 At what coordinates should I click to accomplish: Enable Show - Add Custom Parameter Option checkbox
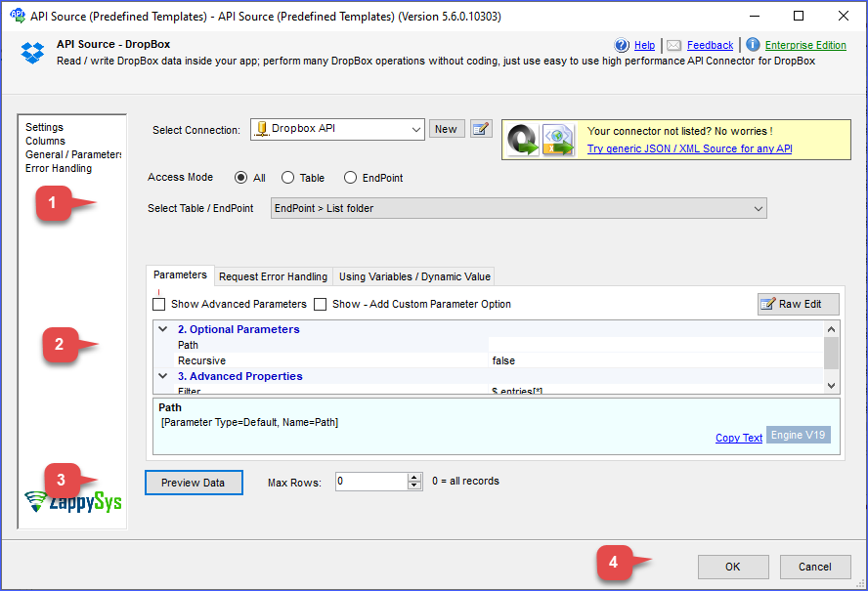tap(320, 304)
